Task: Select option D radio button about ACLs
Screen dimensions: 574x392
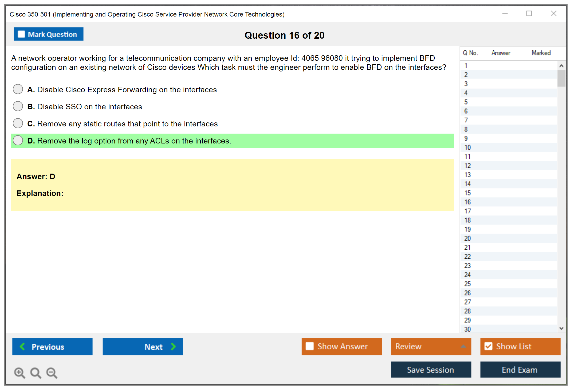Action: click(18, 141)
